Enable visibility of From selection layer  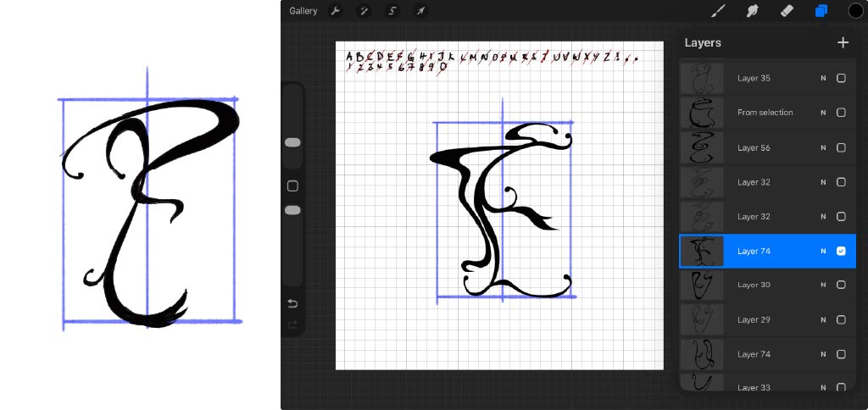[x=841, y=113]
